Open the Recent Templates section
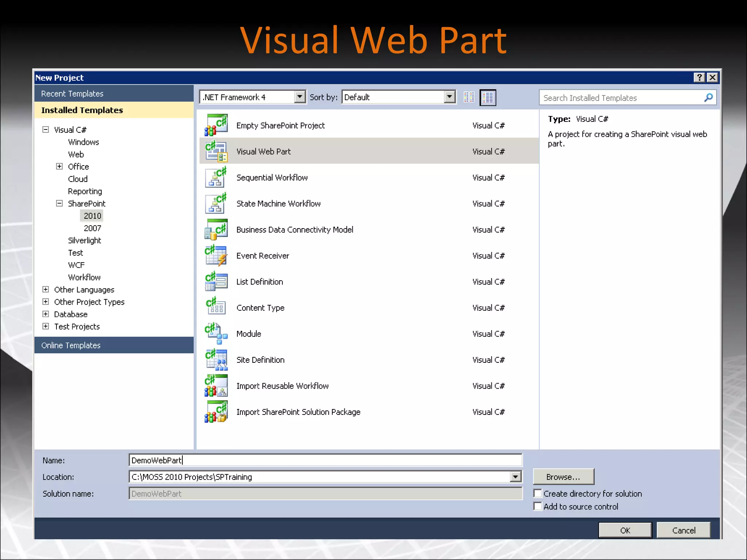Image resolution: width=747 pixels, height=560 pixels. click(x=114, y=94)
